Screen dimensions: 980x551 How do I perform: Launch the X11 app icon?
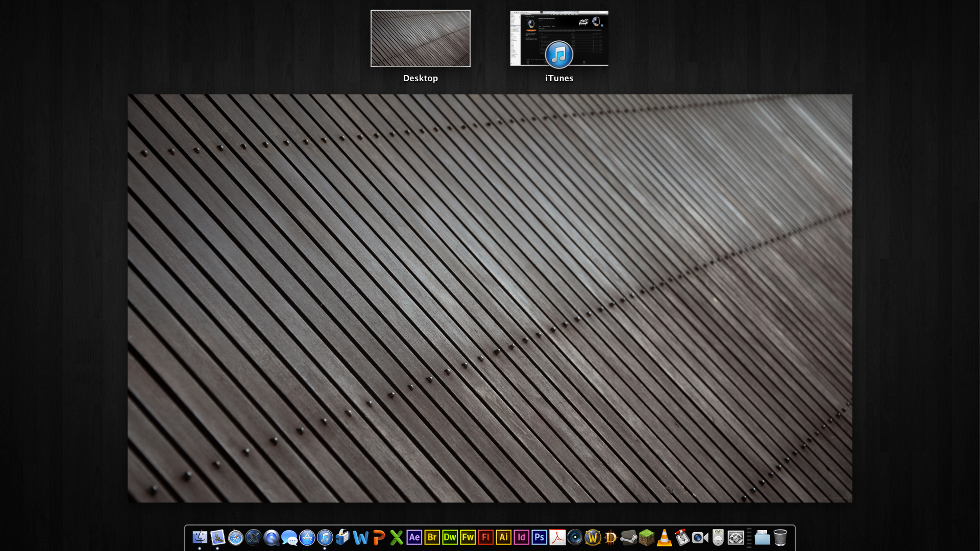click(x=253, y=537)
